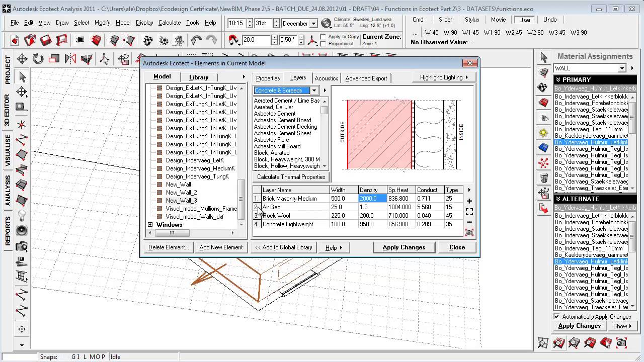The width and height of the screenshot is (644, 362).
Task: Click the trash bin icon on the right panel
Action: (x=543, y=177)
